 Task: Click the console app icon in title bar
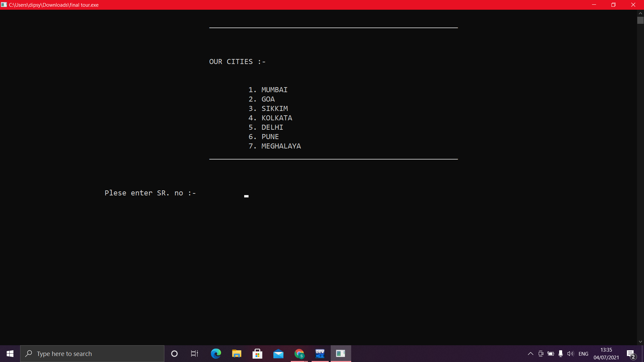click(x=4, y=5)
